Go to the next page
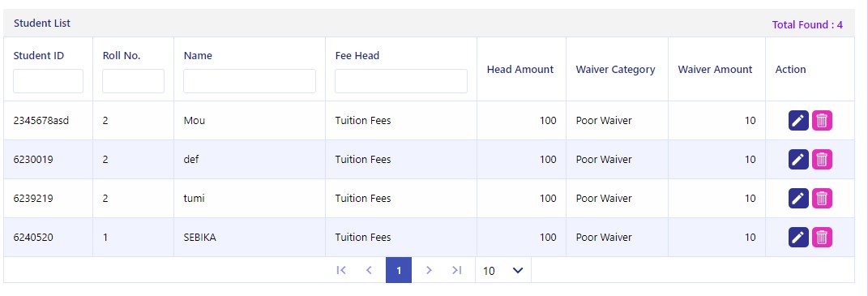This screenshot has width=868, height=296. tap(429, 270)
